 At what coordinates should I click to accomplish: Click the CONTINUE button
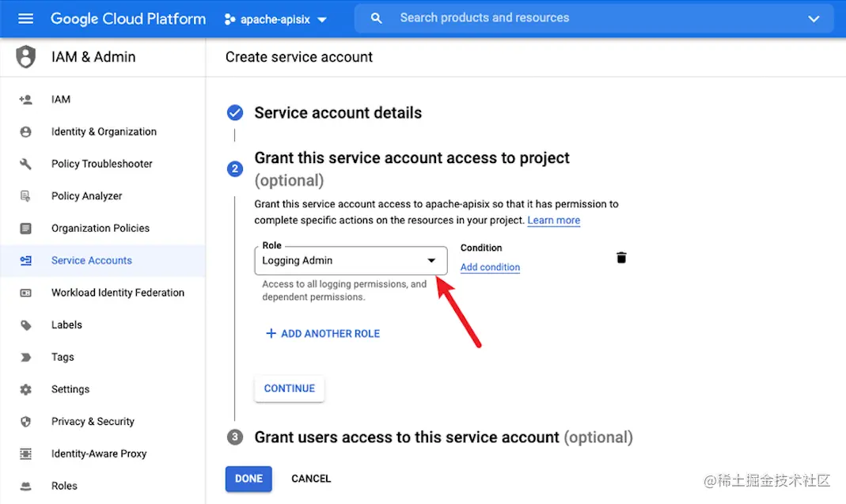pos(289,388)
